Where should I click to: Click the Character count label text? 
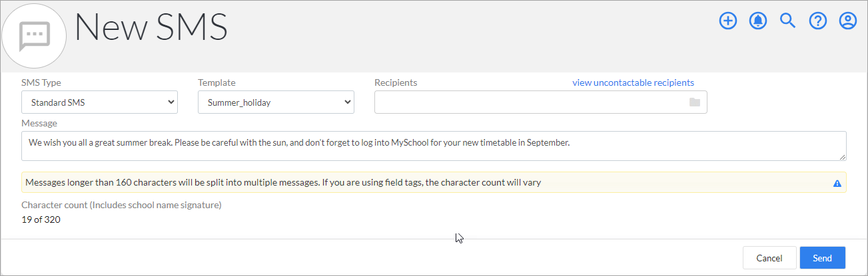[x=121, y=205]
